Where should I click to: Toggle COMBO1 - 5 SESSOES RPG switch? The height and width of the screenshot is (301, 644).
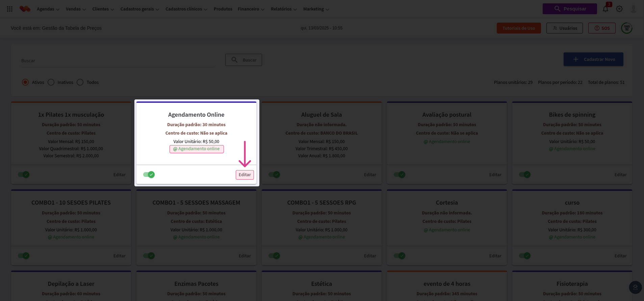(x=274, y=256)
